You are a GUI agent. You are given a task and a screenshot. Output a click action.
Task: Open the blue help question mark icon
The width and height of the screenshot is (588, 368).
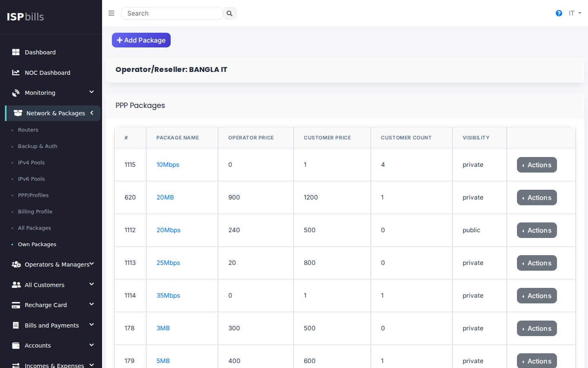coord(559,13)
